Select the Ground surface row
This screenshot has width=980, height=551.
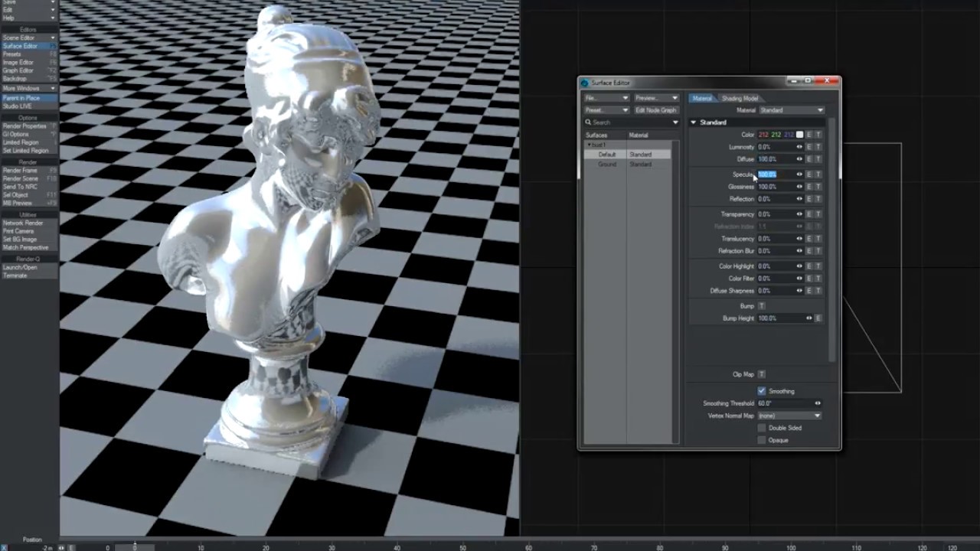628,165
